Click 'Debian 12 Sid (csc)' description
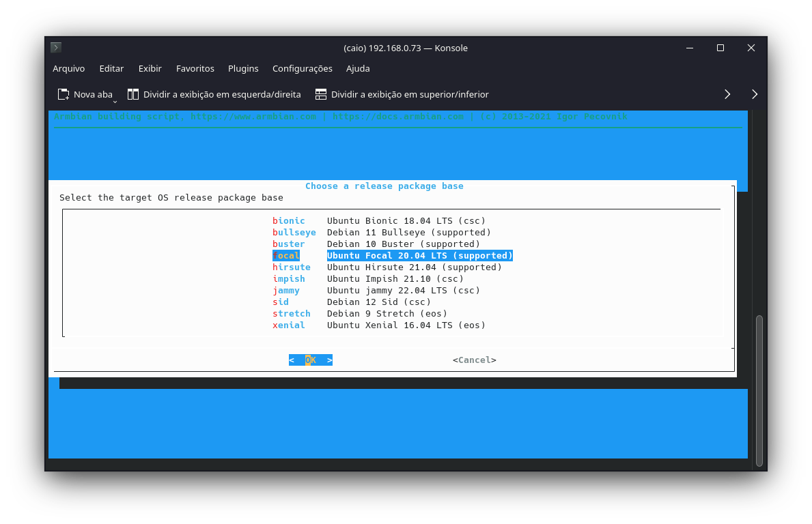 378,302
